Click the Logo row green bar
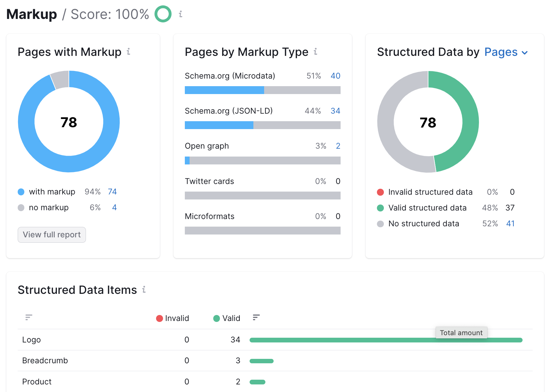Image resolution: width=551 pixels, height=392 pixels. pyautogui.click(x=386, y=340)
